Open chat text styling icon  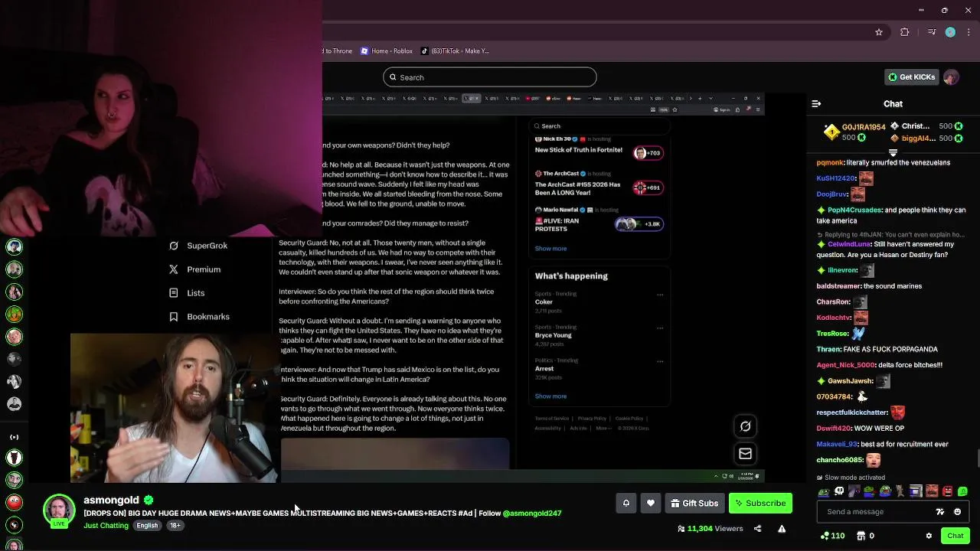click(x=940, y=512)
